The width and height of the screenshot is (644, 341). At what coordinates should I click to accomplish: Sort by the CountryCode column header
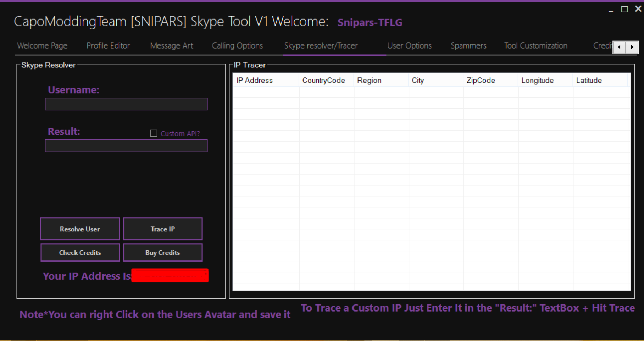click(327, 81)
